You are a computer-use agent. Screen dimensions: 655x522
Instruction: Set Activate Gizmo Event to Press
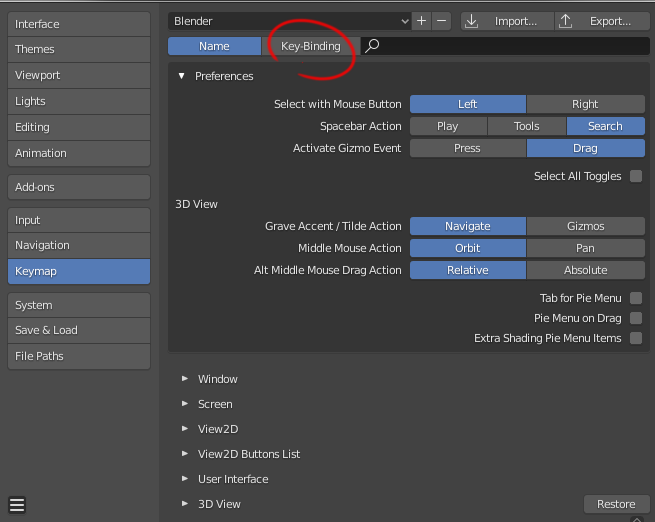[468, 148]
